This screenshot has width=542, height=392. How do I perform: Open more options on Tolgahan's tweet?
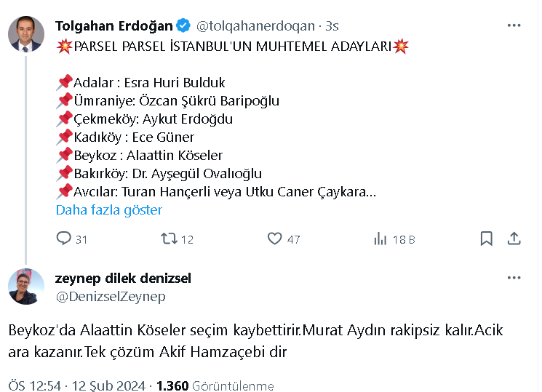pyautogui.click(x=514, y=25)
